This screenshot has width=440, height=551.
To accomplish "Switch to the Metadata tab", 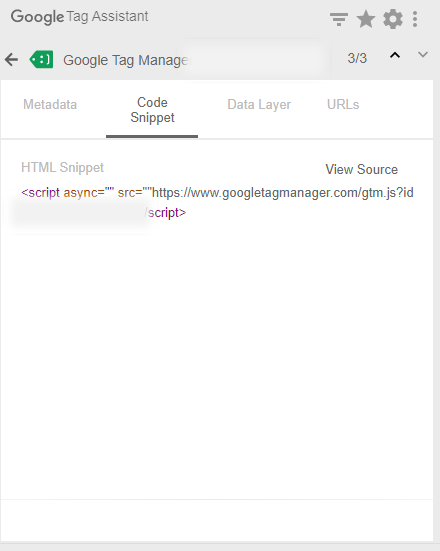I will [50, 104].
